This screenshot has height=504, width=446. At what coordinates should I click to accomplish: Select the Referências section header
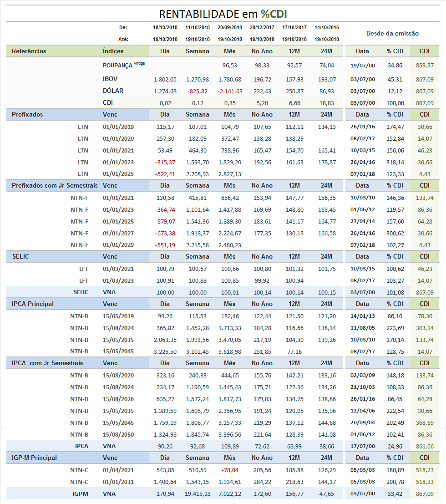29,51
